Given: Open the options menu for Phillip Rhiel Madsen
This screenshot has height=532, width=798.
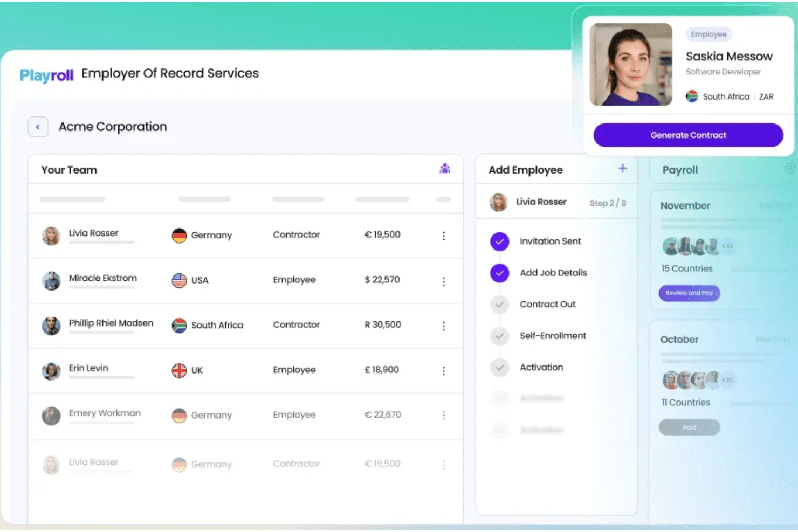Looking at the screenshot, I should tap(444, 326).
